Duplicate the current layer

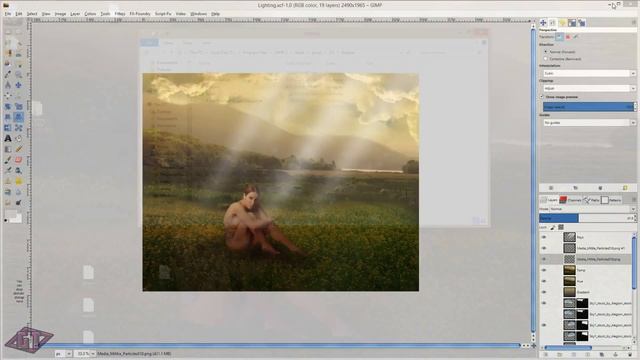tap(602, 355)
